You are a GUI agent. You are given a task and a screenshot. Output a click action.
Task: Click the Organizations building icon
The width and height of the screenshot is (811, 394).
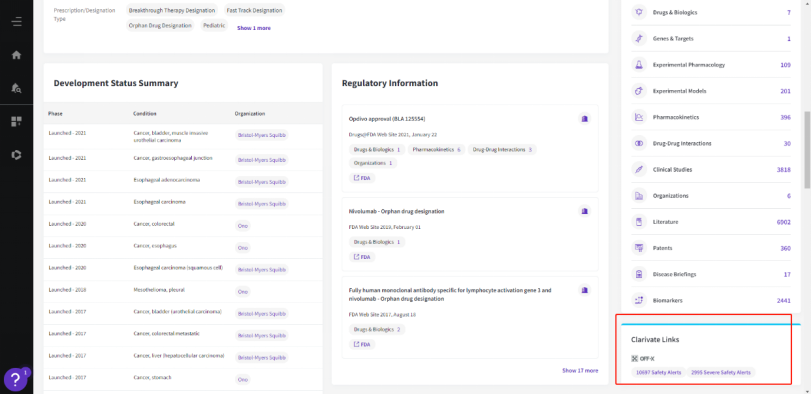click(639, 196)
